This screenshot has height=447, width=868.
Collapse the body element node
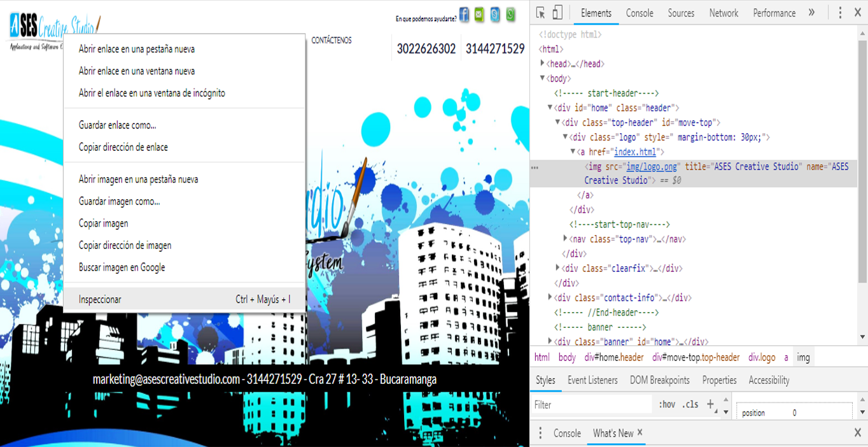pyautogui.click(x=543, y=78)
